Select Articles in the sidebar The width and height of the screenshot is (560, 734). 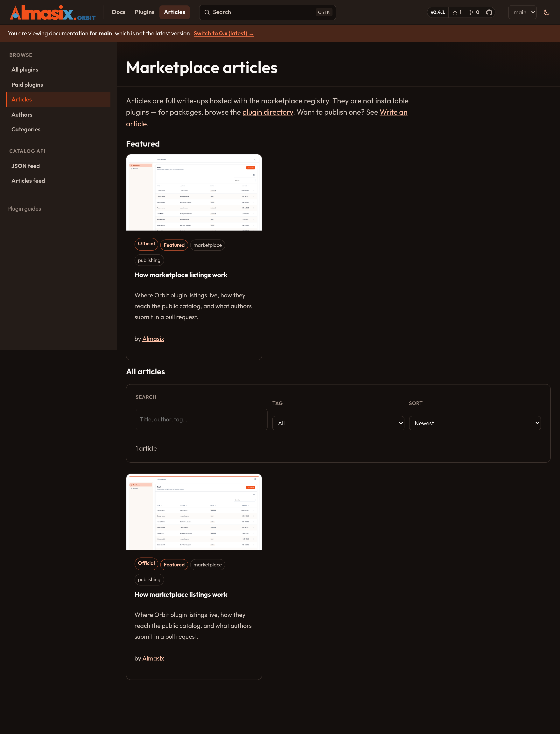click(x=58, y=100)
